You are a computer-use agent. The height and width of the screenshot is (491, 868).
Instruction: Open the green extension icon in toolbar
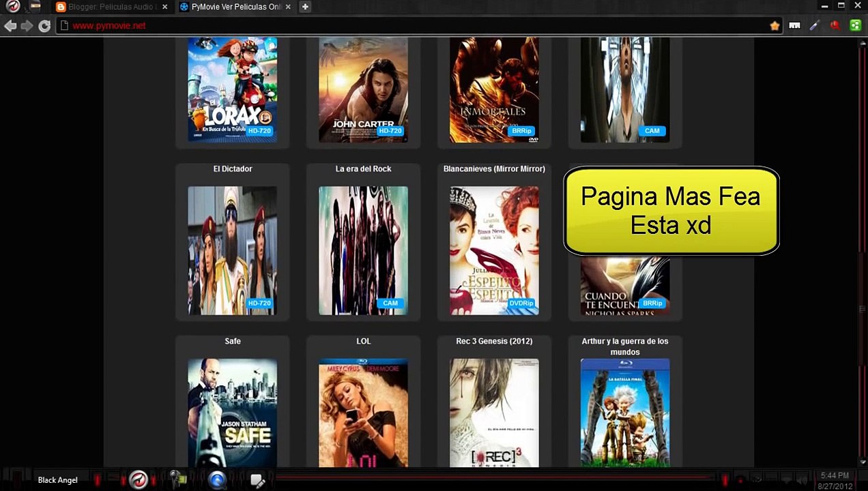point(855,26)
